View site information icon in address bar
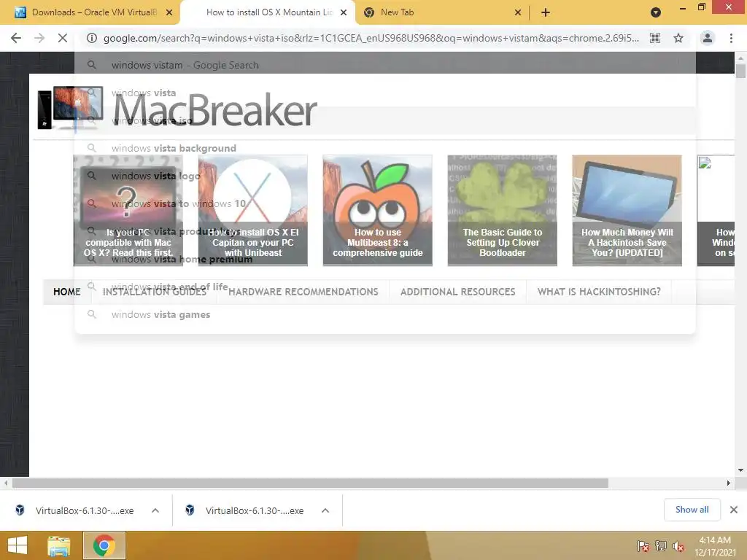This screenshot has width=747, height=560. (92, 38)
